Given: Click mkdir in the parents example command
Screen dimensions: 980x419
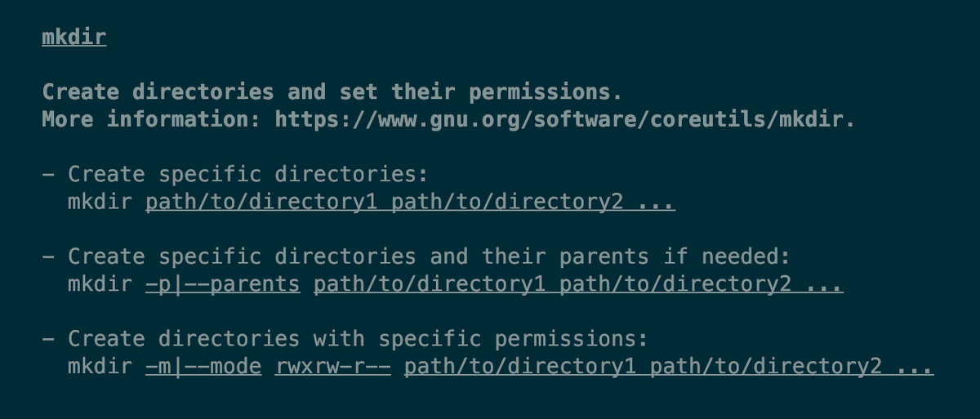Looking at the screenshot, I should click(100, 284).
